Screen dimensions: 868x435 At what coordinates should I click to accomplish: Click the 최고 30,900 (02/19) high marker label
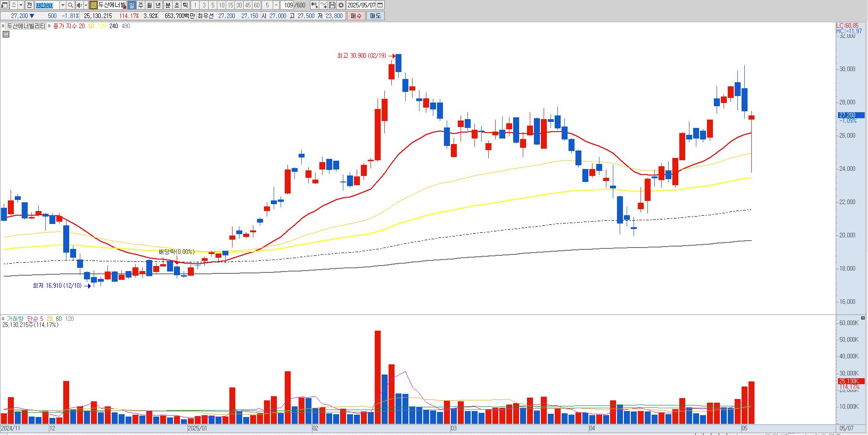point(361,56)
